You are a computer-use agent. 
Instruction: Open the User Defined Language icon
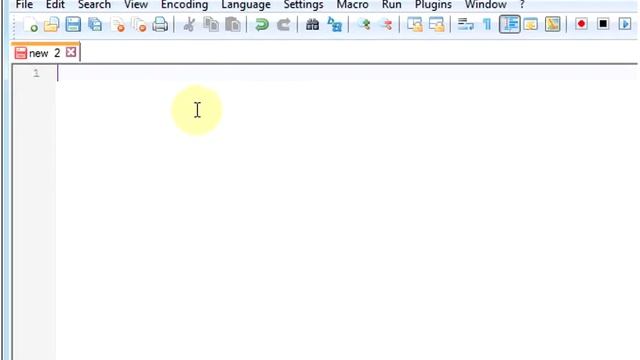(531, 24)
